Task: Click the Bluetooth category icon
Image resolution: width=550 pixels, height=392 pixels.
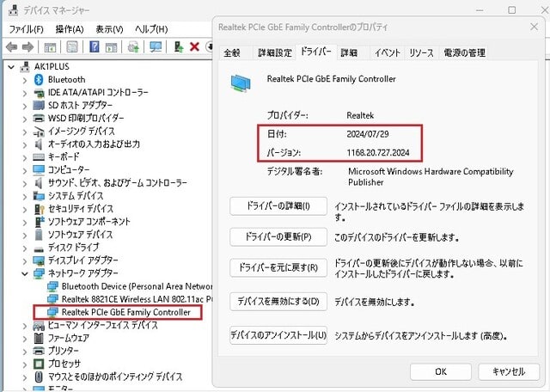Action: [39, 80]
